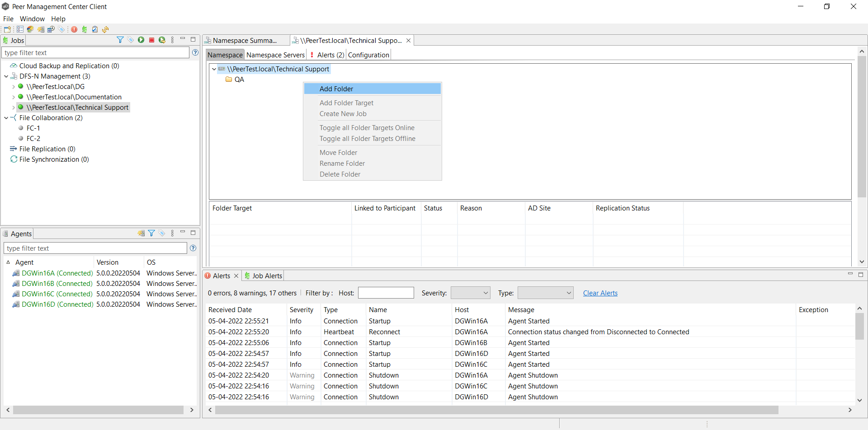
Task: Click the new window toolbar icon
Action: pos(7,29)
